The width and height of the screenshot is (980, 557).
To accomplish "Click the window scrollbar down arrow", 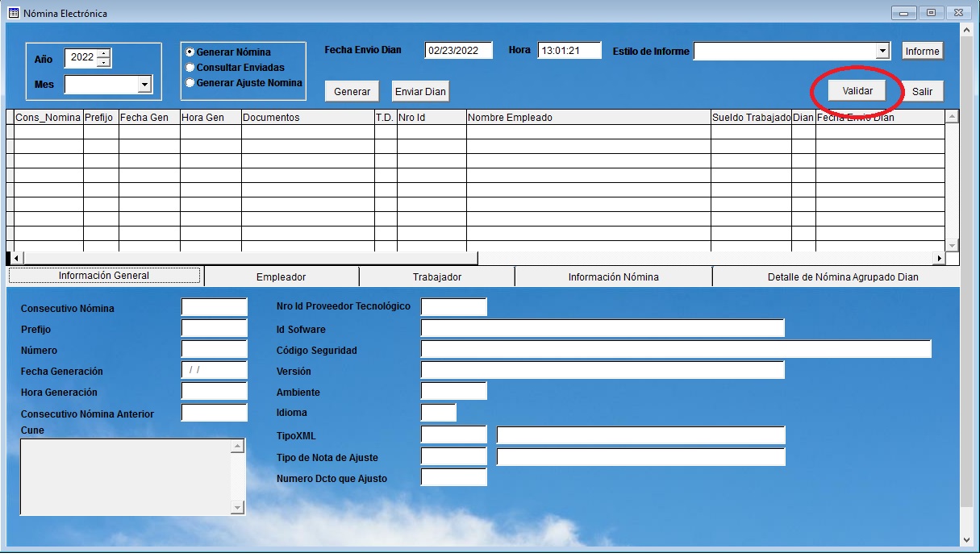I will coord(967,540).
